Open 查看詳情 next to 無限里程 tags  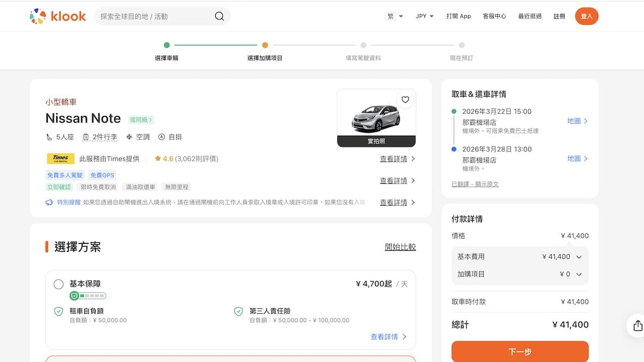click(398, 180)
